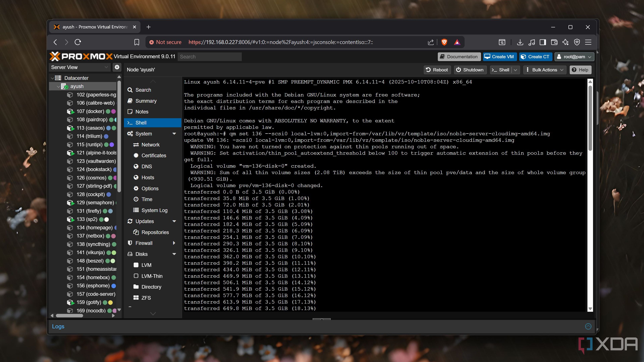Open the Bulk Actions dropdown
The width and height of the screenshot is (644, 362).
point(545,70)
